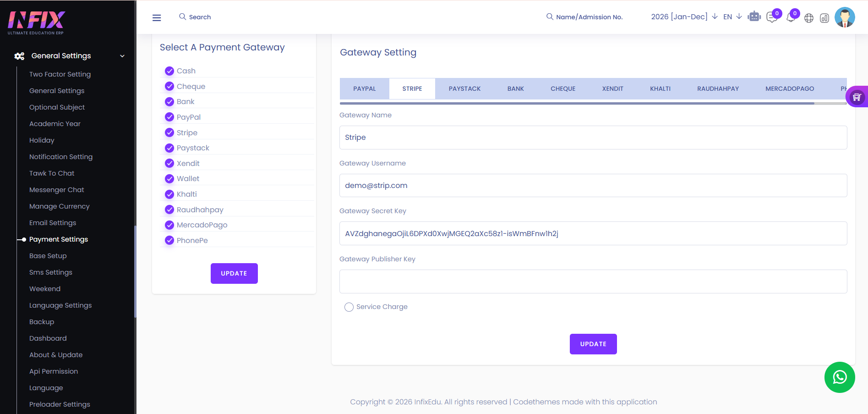
Task: Open Two Factor Setting in sidebar
Action: (x=60, y=74)
